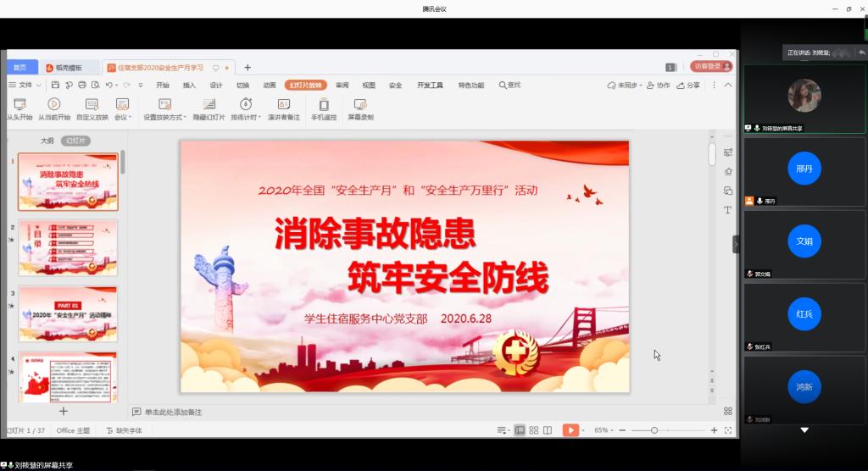Switch to 大纲 outline pane view
This screenshot has height=471, width=868.
(x=47, y=141)
